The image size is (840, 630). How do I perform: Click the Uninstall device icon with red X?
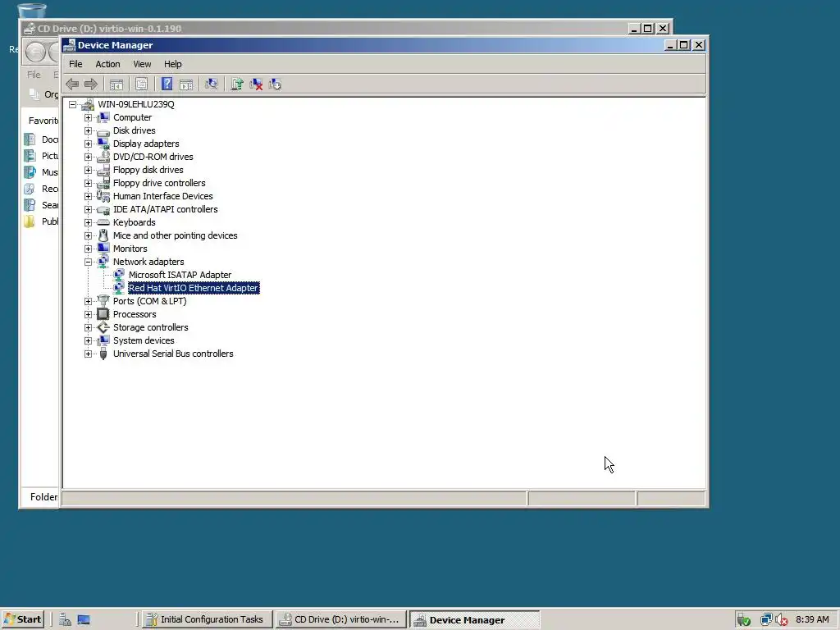(256, 84)
